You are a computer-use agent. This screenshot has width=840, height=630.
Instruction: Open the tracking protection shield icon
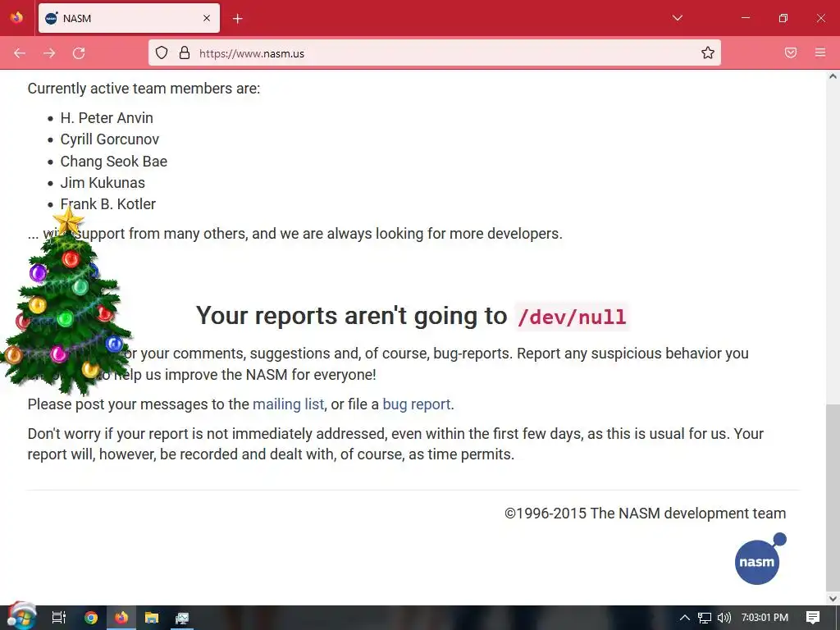click(x=162, y=52)
